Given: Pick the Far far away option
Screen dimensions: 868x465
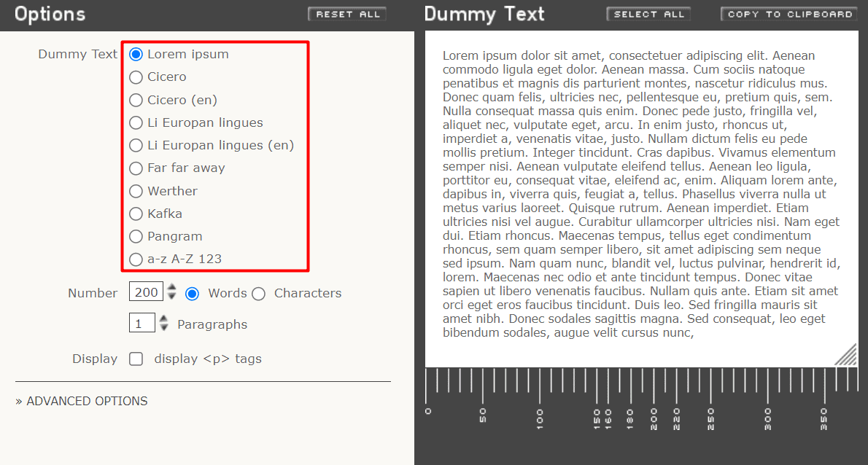Looking at the screenshot, I should [x=136, y=168].
